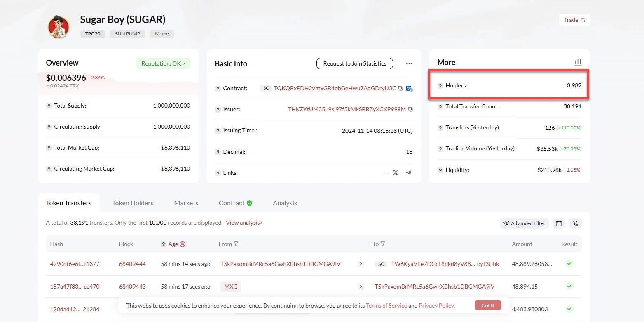Image resolution: width=644 pixels, height=322 pixels.
Task: Click the issuing time 2024-11-14 08:15:18 (UTC)
Action: pyautogui.click(x=377, y=131)
